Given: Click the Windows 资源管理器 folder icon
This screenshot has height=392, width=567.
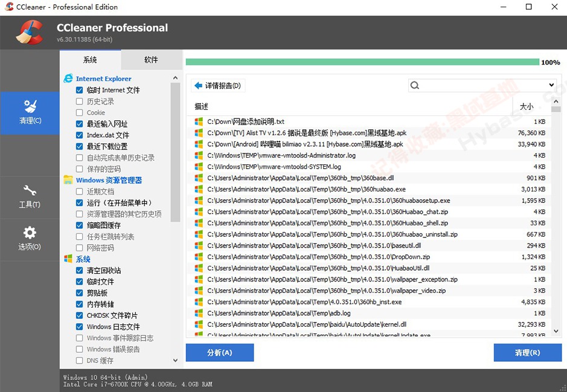Looking at the screenshot, I should pyautogui.click(x=68, y=180).
